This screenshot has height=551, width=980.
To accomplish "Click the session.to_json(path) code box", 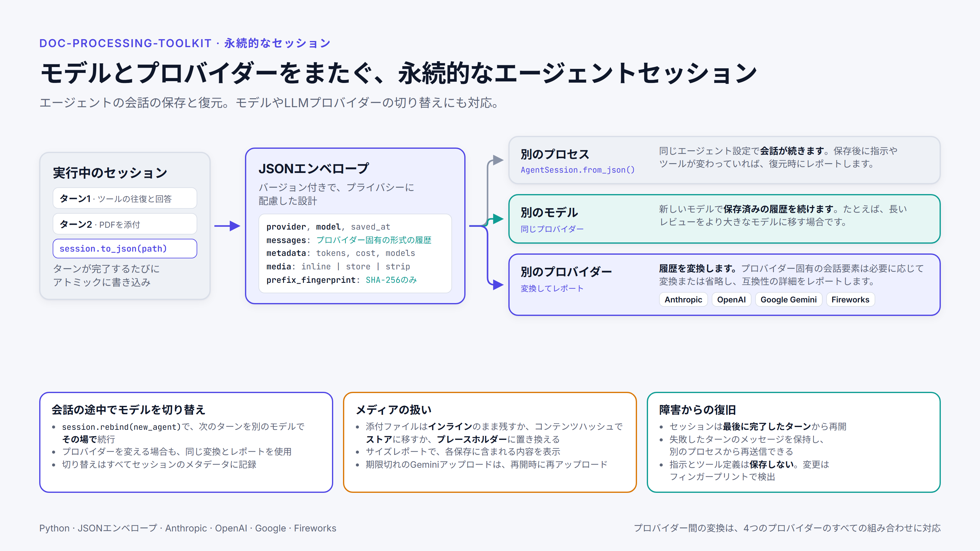I will 125,249.
